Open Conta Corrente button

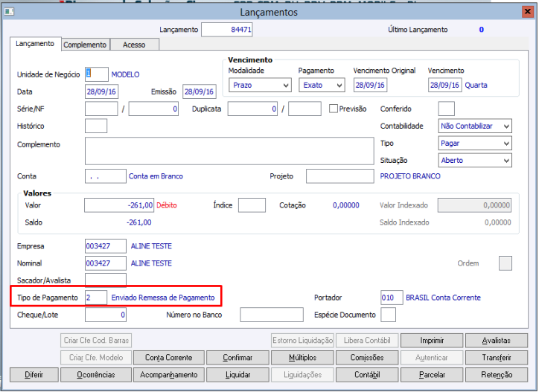click(x=169, y=358)
